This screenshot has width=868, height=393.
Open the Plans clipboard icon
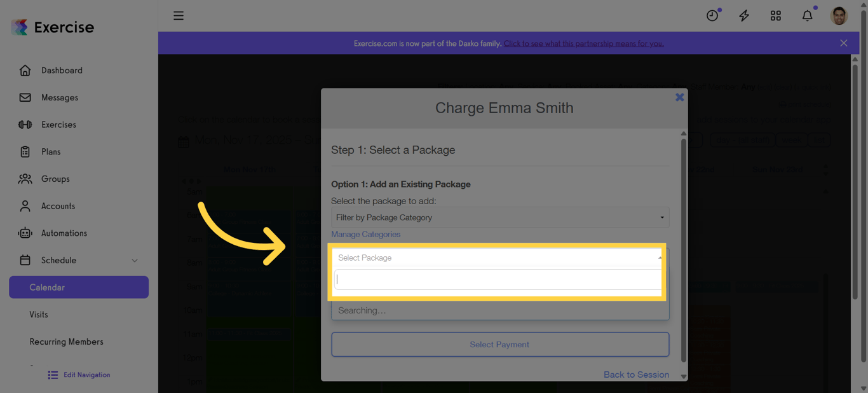tap(25, 151)
